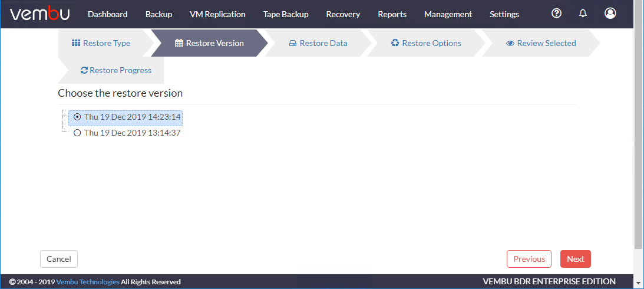Click the eye icon beside Review Selected
This screenshot has height=289, width=644.
coord(510,43)
